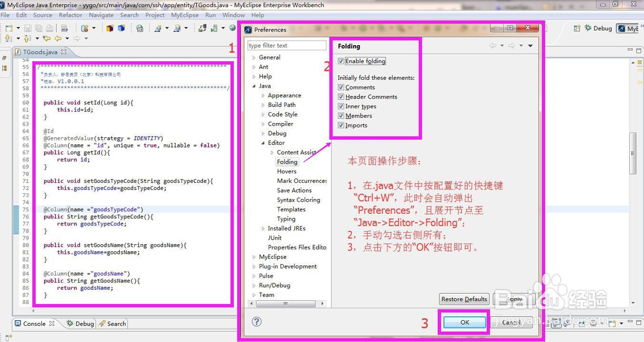Screen dimensions: 644x342
Task: Open the Navigate menu
Action: coord(101,15)
